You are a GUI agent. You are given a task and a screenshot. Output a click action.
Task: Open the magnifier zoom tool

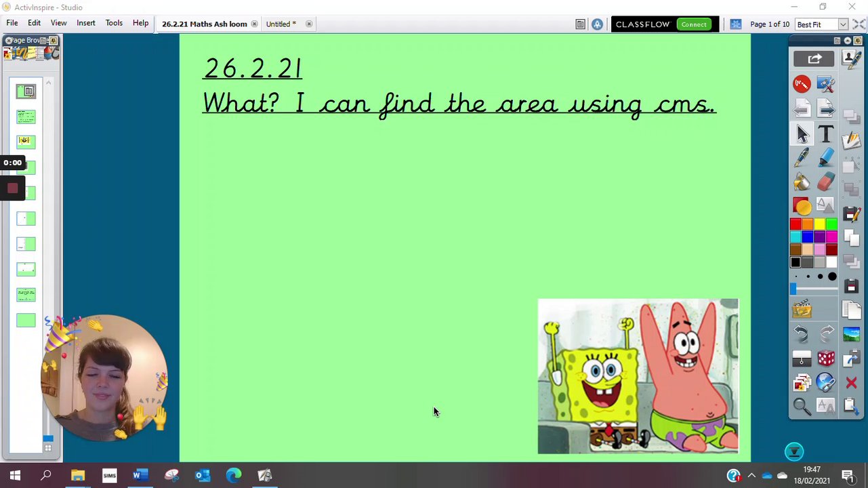click(802, 406)
